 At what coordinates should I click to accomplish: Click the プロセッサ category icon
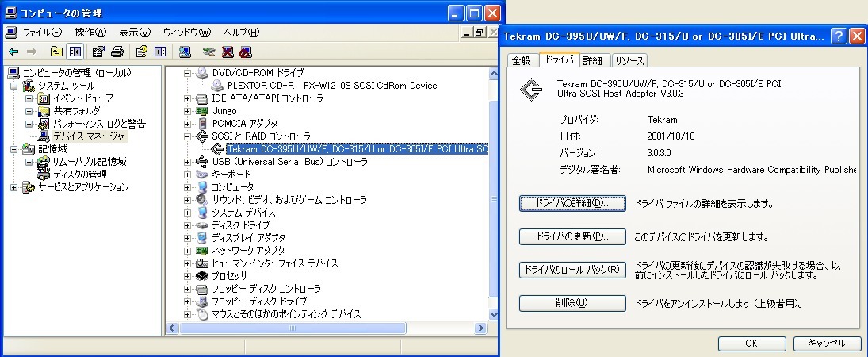[202, 275]
